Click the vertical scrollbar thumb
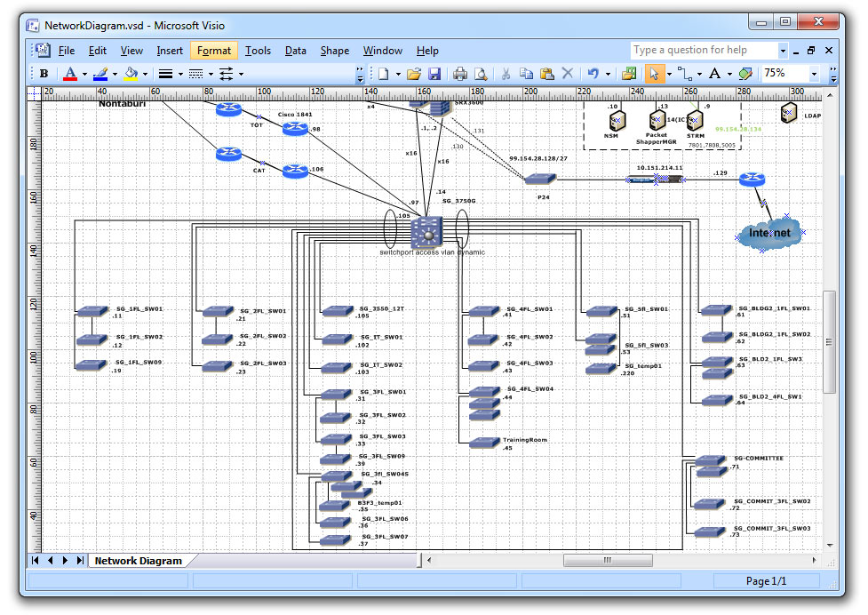This screenshot has height=615, width=868. pos(829,341)
